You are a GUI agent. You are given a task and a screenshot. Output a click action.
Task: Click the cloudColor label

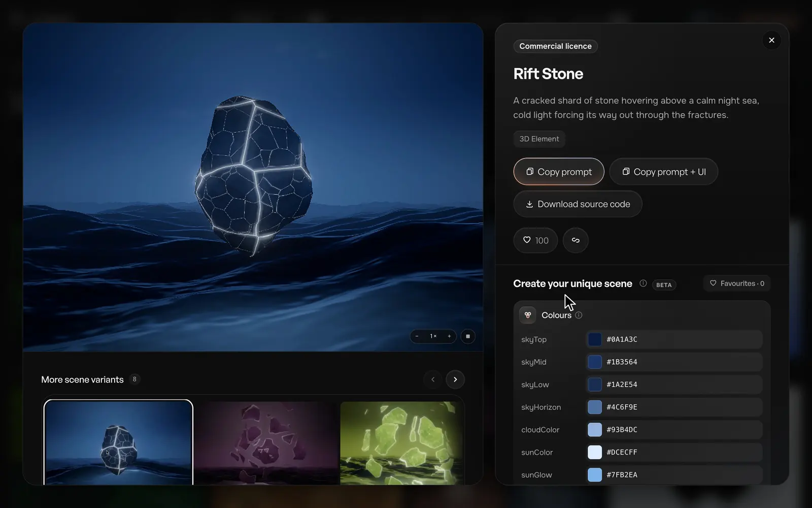[x=540, y=430]
